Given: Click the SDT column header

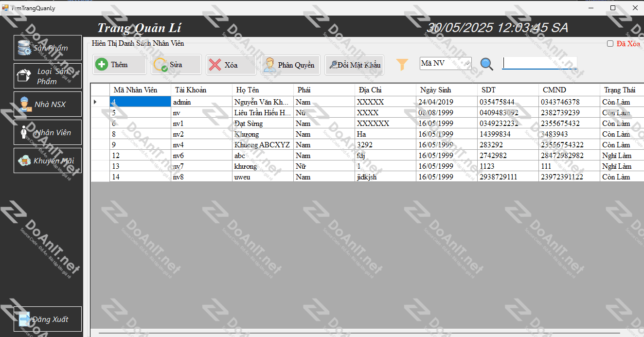Looking at the screenshot, I should (x=508, y=90).
